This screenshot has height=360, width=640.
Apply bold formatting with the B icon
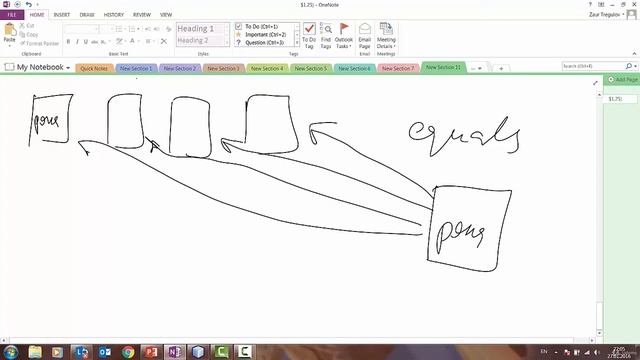(x=68, y=42)
